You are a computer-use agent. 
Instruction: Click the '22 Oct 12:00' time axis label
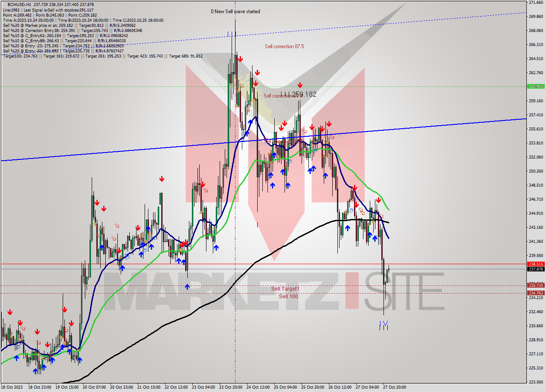pyautogui.click(x=176, y=387)
